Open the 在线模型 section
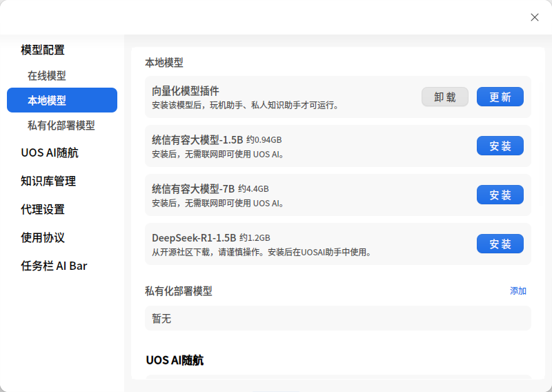Viewport: 552px width, 392px height. click(46, 75)
